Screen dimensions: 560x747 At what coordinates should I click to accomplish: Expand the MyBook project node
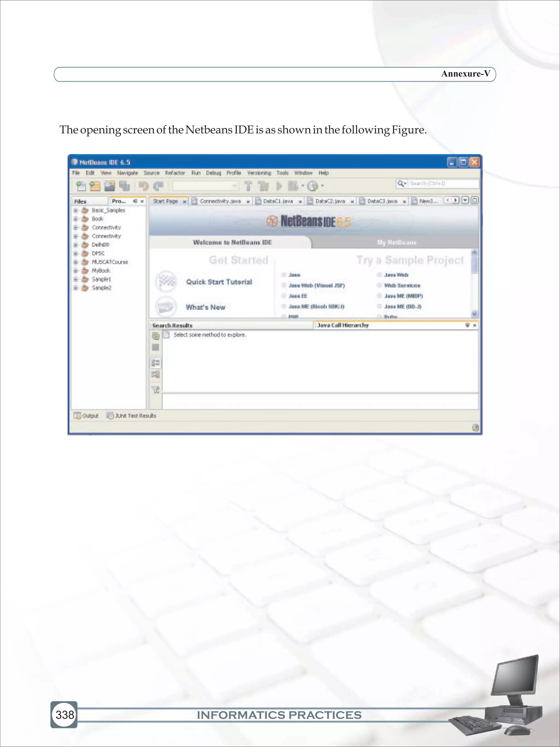[x=76, y=271]
